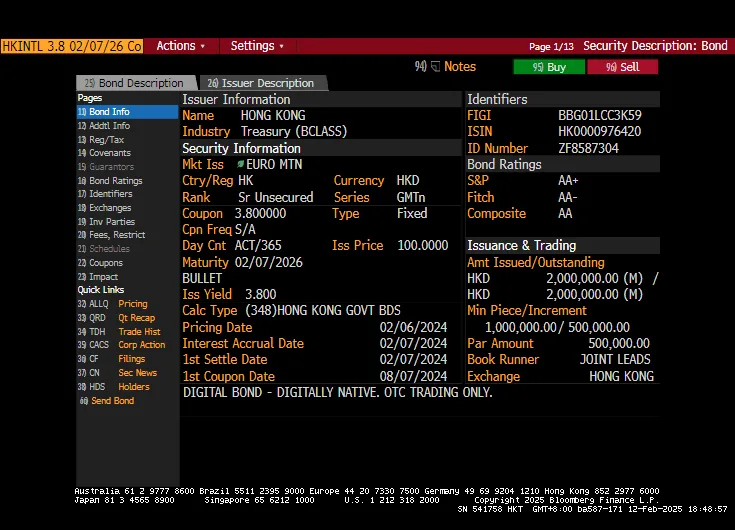Open the CN Sec News quick link

117,373
